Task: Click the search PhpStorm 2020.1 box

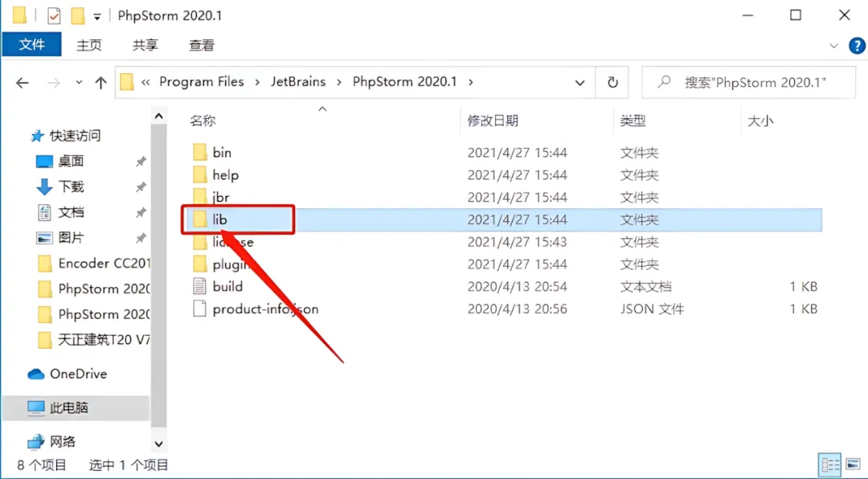Action: (x=748, y=83)
